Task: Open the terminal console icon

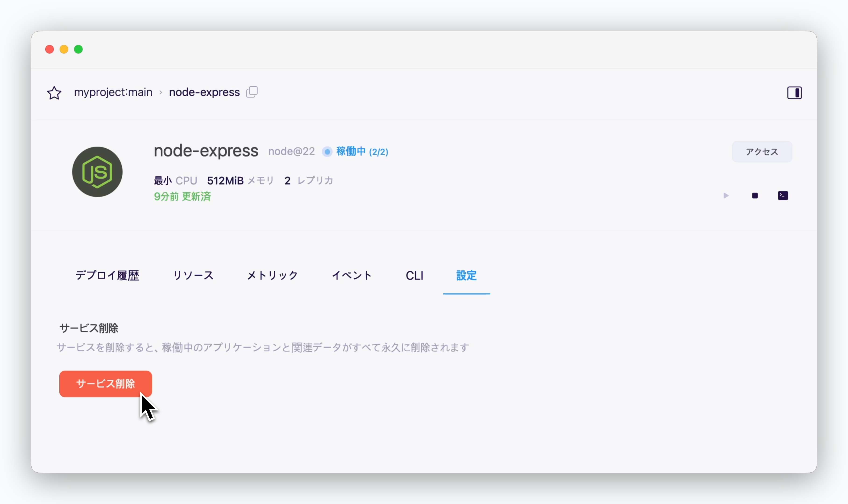Action: (x=783, y=196)
